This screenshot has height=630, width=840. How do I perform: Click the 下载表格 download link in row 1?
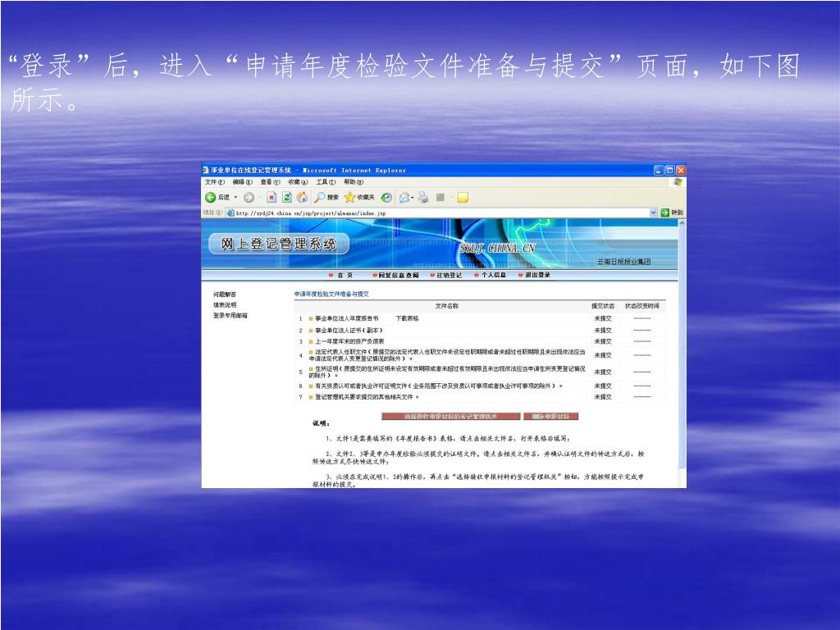407,319
